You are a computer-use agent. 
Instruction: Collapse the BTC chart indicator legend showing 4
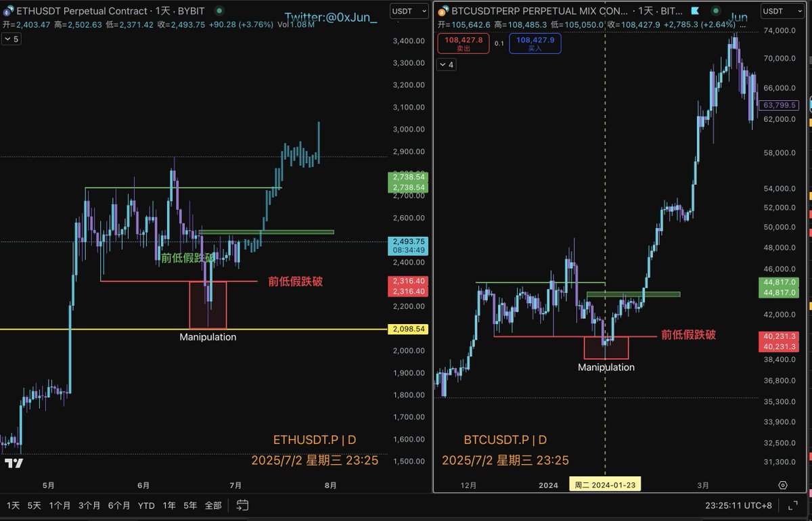click(447, 64)
